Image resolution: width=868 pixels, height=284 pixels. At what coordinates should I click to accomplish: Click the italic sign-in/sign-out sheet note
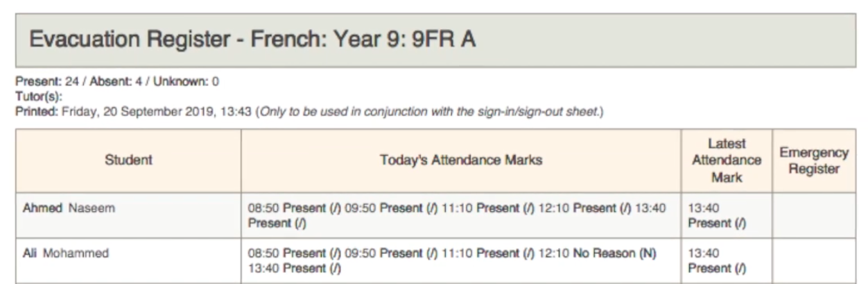pos(430,111)
